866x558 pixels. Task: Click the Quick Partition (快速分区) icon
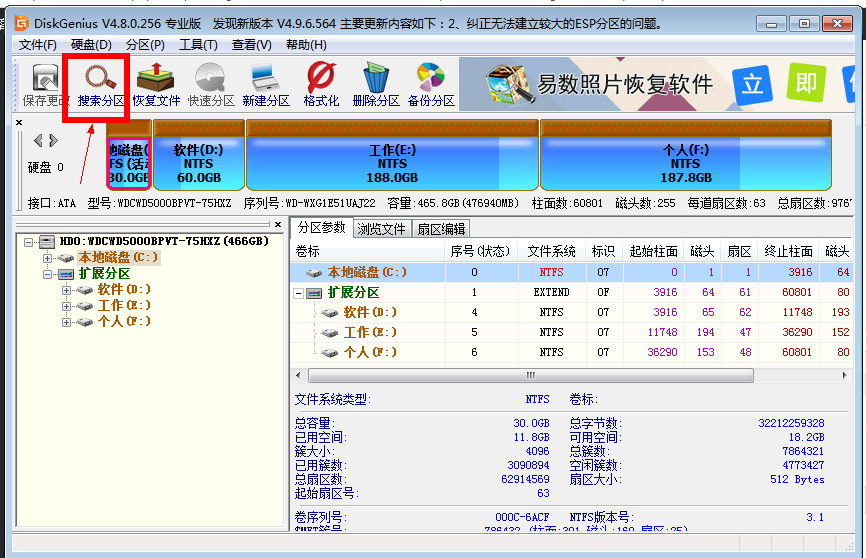211,85
